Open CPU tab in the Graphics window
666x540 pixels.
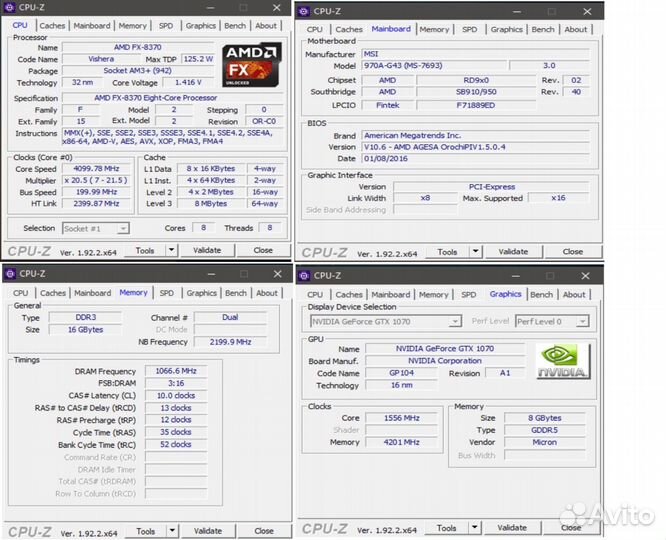[x=315, y=294]
